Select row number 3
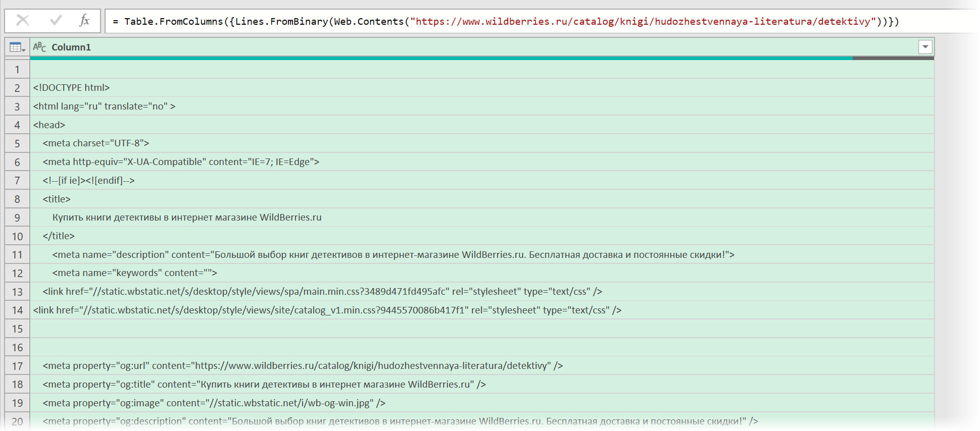Viewport: 980px width, 431px height. click(17, 106)
